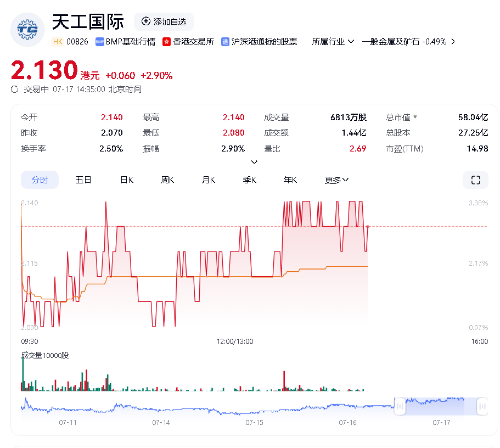Click the 换手率 value 2.50%
The width and height of the screenshot is (500, 448).
(111, 148)
